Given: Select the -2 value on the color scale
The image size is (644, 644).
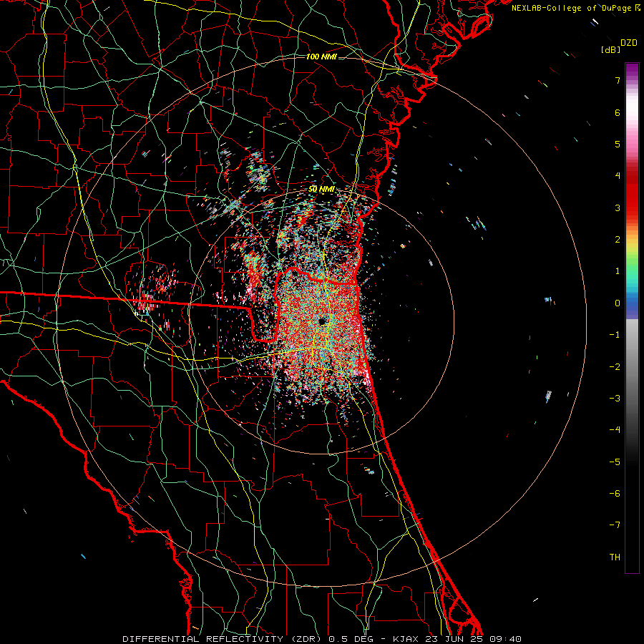Looking at the screenshot, I should 615,366.
